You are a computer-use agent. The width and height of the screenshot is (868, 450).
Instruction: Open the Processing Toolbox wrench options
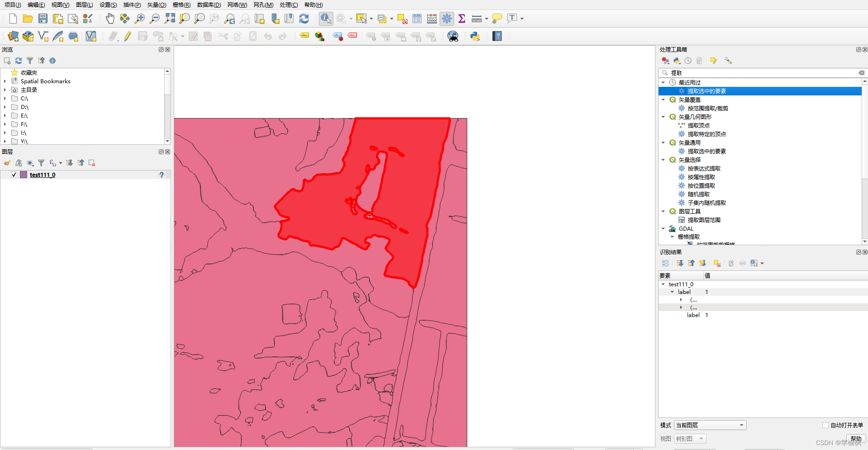click(x=728, y=60)
